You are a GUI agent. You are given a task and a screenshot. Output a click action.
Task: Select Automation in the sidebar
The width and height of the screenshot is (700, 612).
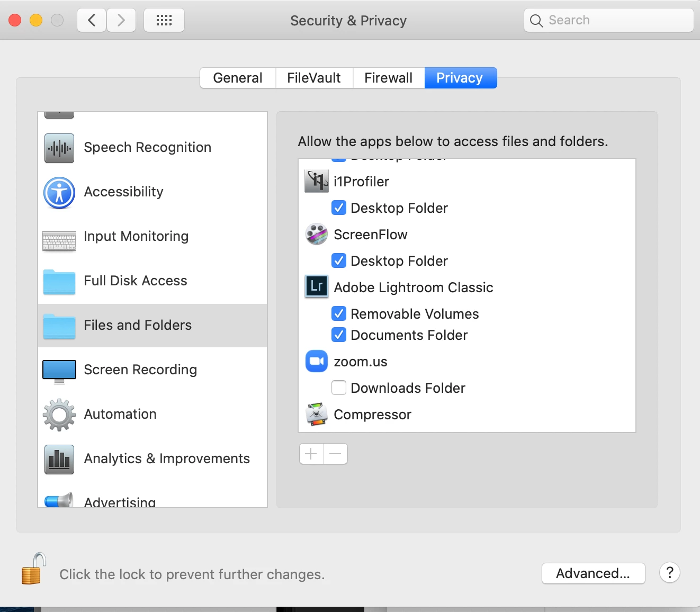click(x=152, y=415)
